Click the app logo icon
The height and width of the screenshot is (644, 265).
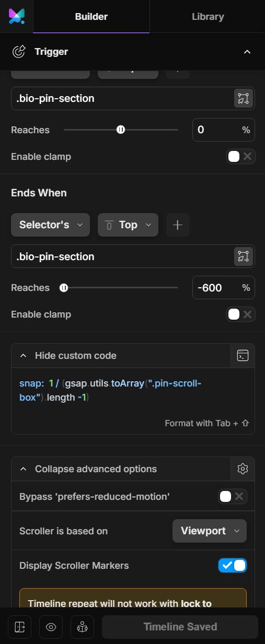click(16, 16)
